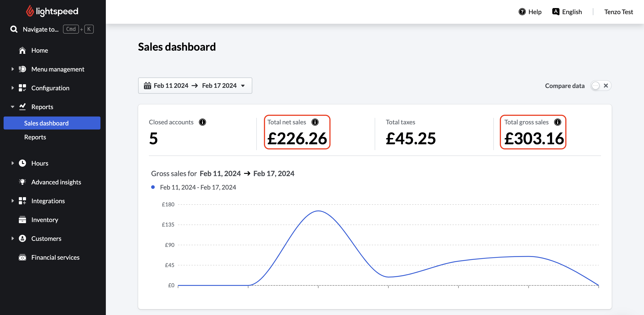Click the Feb 11 2024 start date

171,86
